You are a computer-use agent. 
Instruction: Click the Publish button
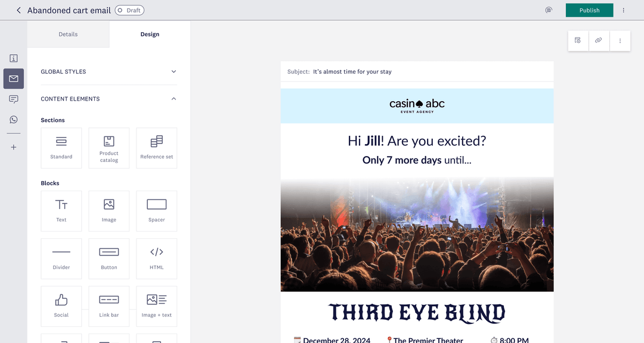tap(589, 10)
